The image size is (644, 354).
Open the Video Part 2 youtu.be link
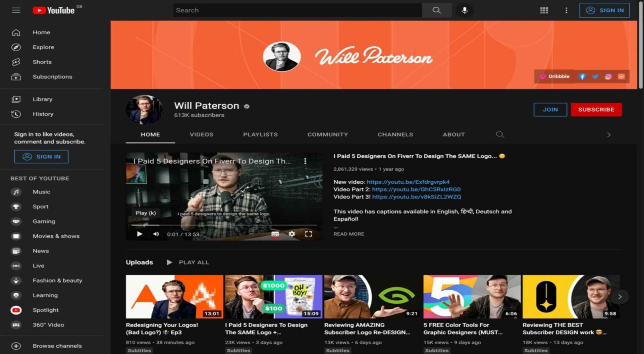pos(416,189)
